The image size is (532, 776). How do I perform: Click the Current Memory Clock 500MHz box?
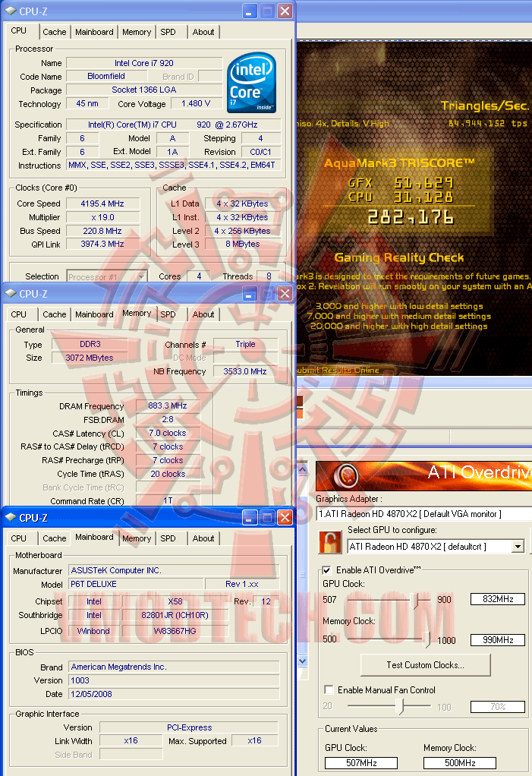[x=460, y=762]
